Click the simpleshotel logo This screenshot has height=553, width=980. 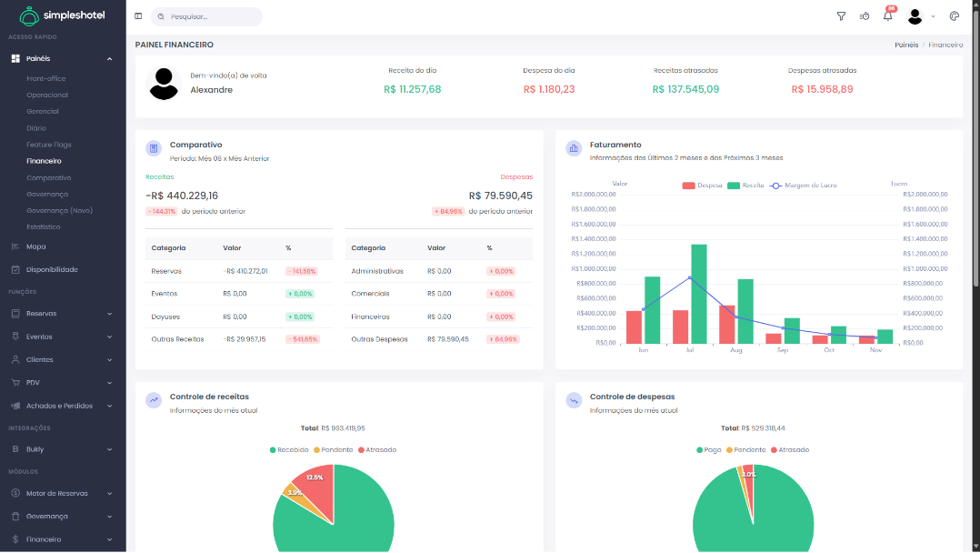[x=62, y=15]
